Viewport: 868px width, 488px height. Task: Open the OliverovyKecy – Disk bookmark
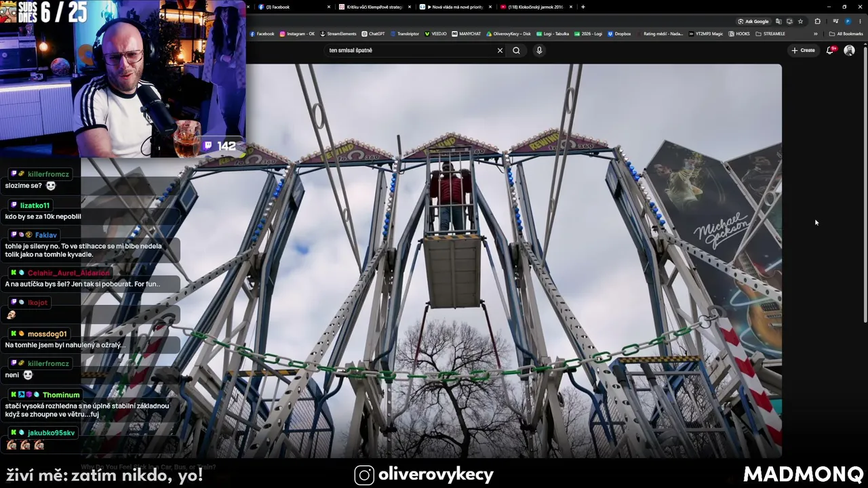coord(509,33)
